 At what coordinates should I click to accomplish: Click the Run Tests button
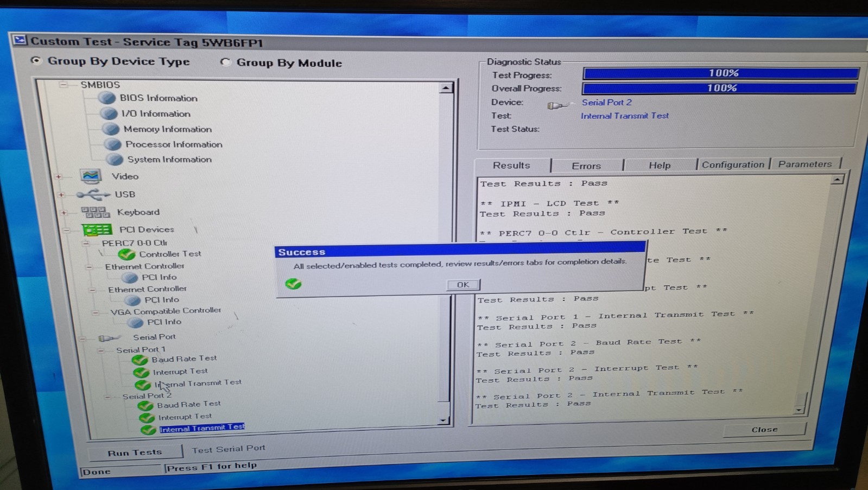(135, 452)
